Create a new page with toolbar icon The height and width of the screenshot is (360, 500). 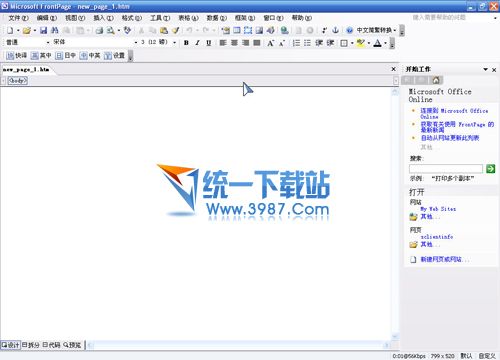pos(10,30)
